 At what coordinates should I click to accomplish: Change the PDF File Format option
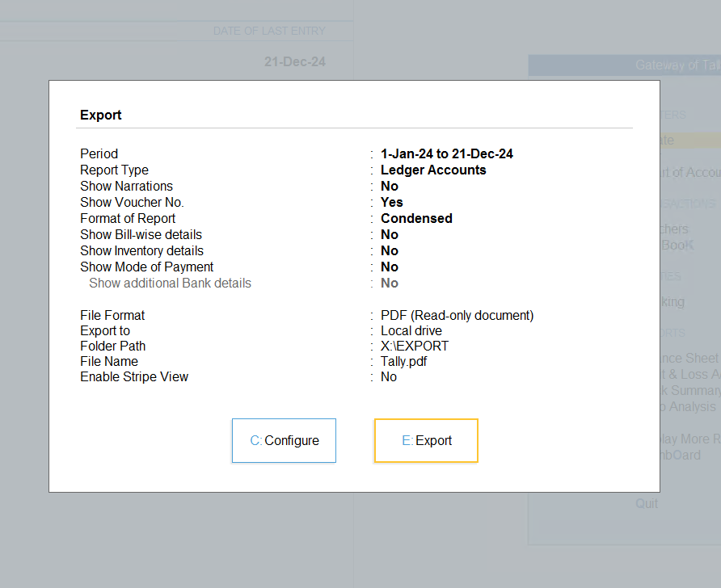(457, 315)
